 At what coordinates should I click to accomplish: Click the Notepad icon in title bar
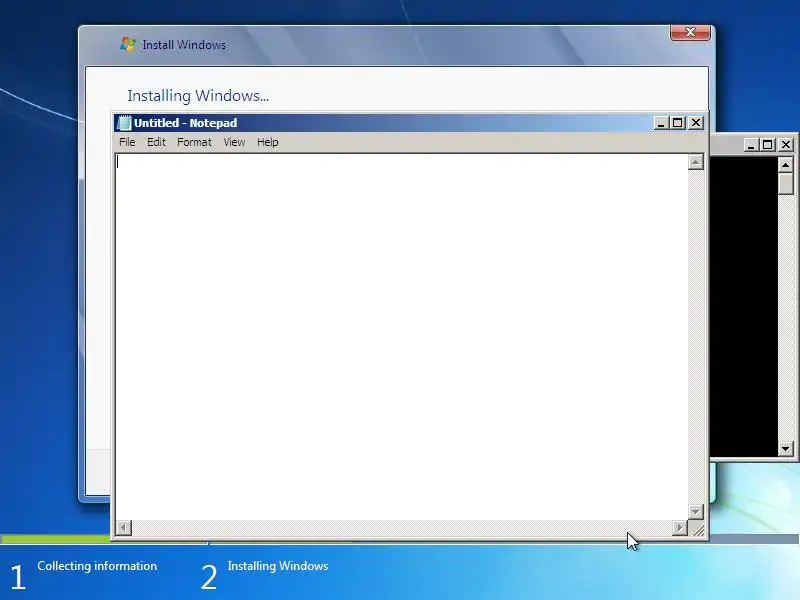[x=124, y=123]
